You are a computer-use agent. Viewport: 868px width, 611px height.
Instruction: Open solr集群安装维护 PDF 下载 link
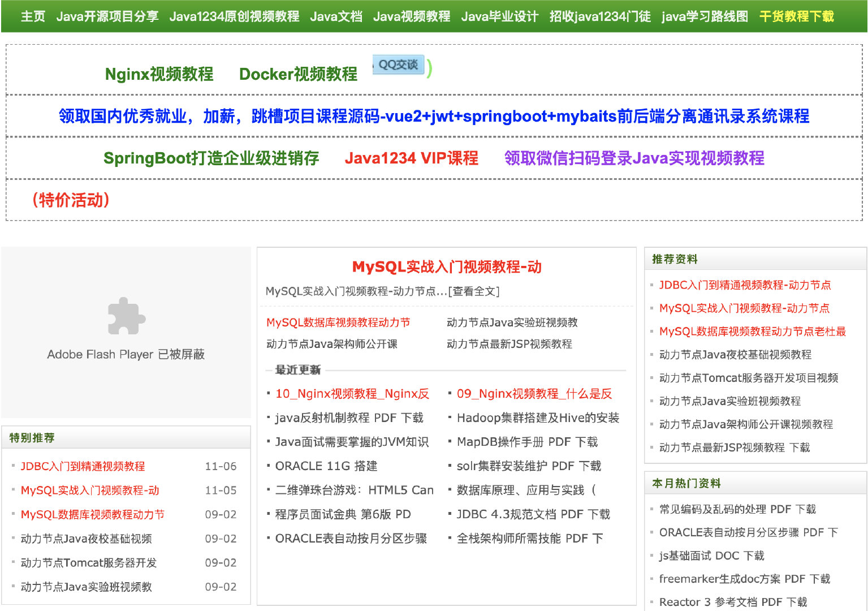529,466
